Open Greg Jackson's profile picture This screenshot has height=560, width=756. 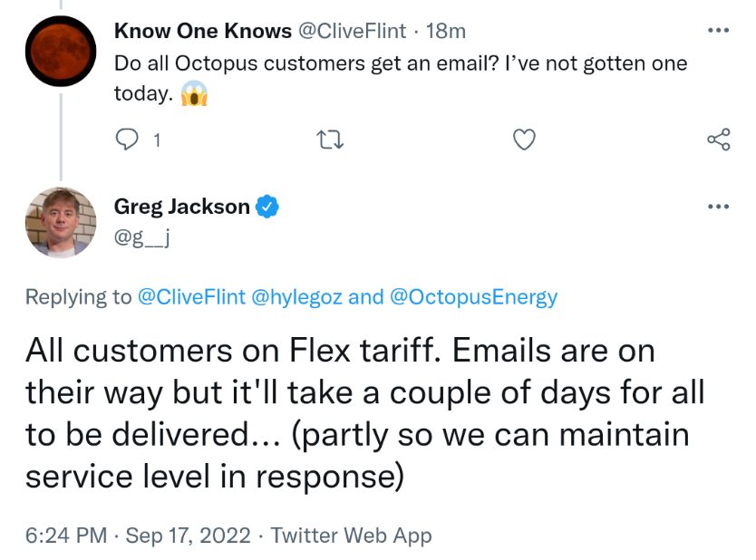(60, 223)
